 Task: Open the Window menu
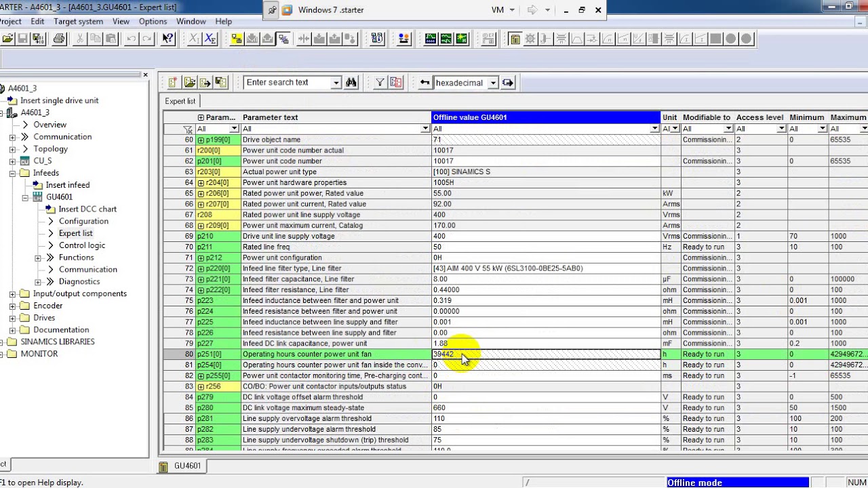(x=191, y=21)
